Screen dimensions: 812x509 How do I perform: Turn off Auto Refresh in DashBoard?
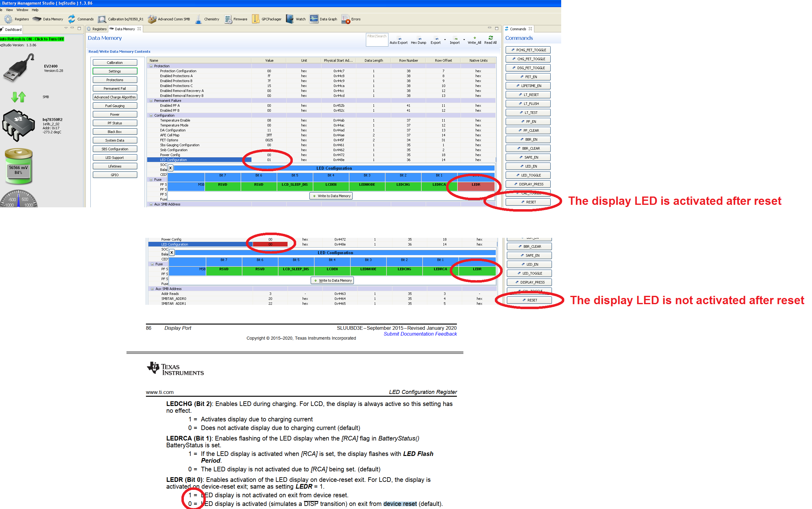pyautogui.click(x=32, y=39)
